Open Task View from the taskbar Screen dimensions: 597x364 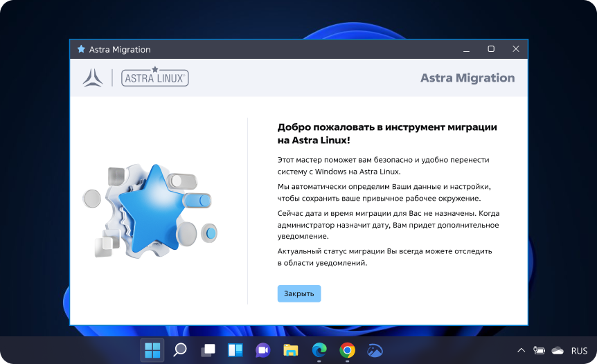click(208, 350)
